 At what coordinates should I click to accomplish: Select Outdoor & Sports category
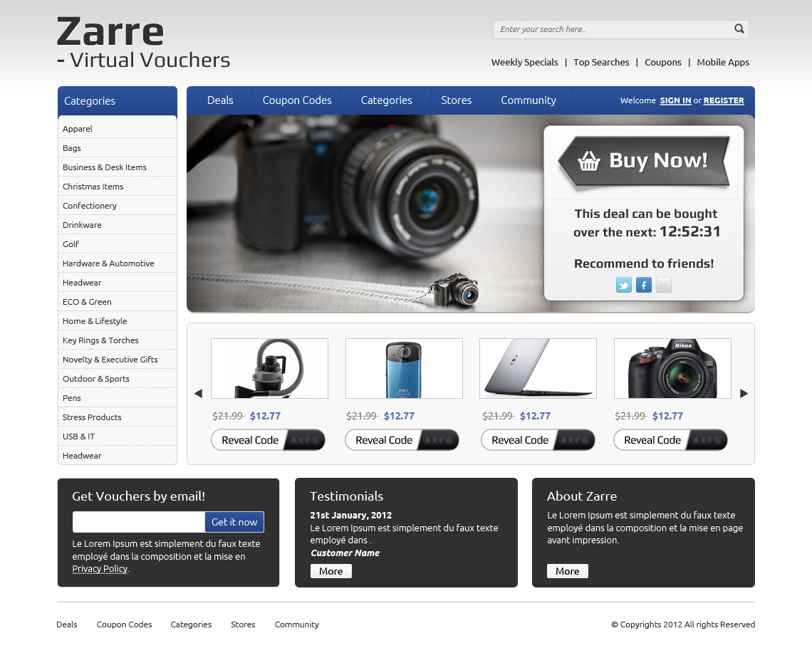click(117, 378)
